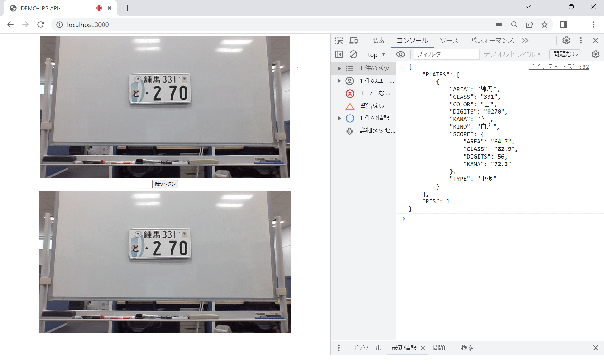Open DevTools settings gear
This screenshot has height=364, width=604.
[566, 40]
